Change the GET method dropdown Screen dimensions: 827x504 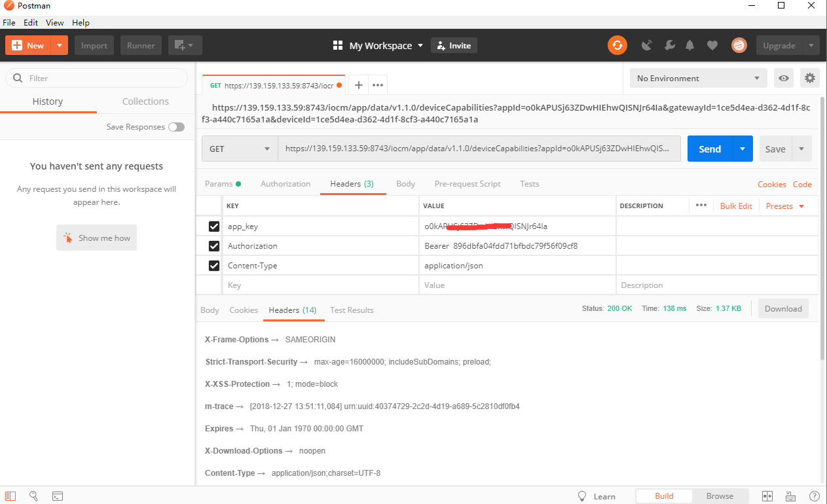point(240,149)
